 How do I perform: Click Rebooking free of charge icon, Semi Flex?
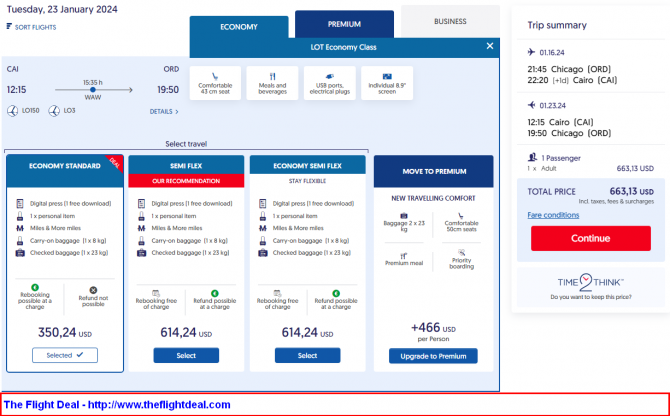(x=156, y=293)
